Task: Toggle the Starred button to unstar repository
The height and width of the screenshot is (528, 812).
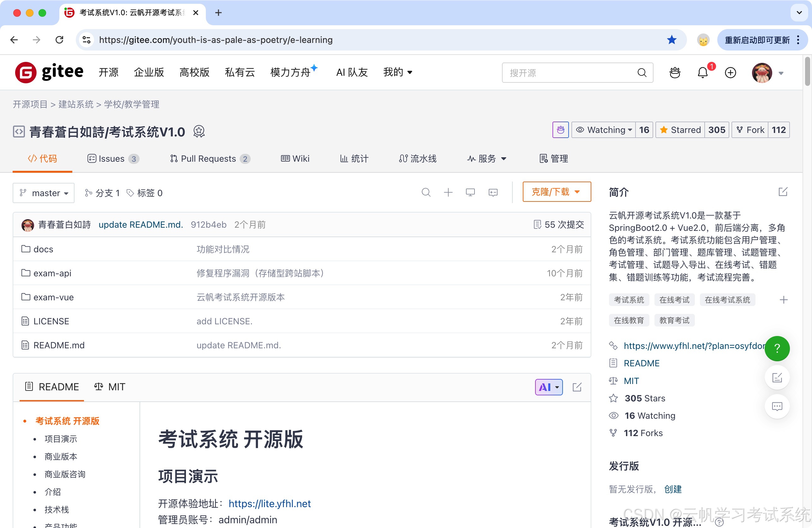Action: point(680,130)
